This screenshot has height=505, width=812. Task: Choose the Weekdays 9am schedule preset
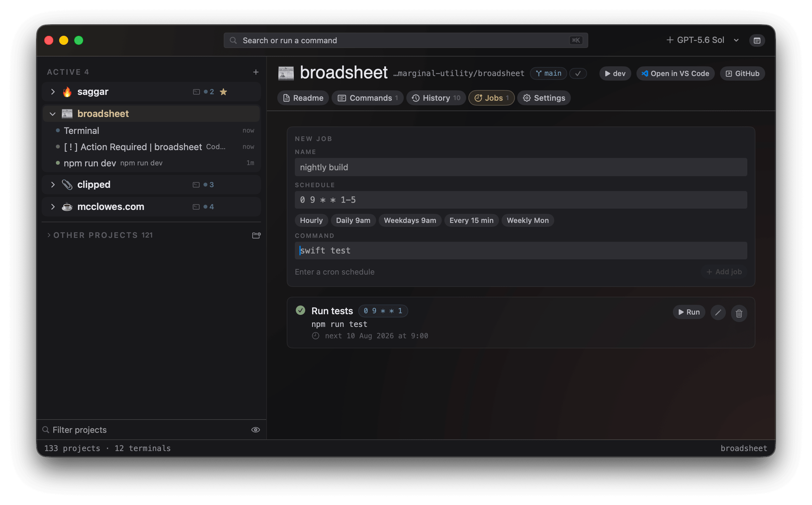coord(410,220)
